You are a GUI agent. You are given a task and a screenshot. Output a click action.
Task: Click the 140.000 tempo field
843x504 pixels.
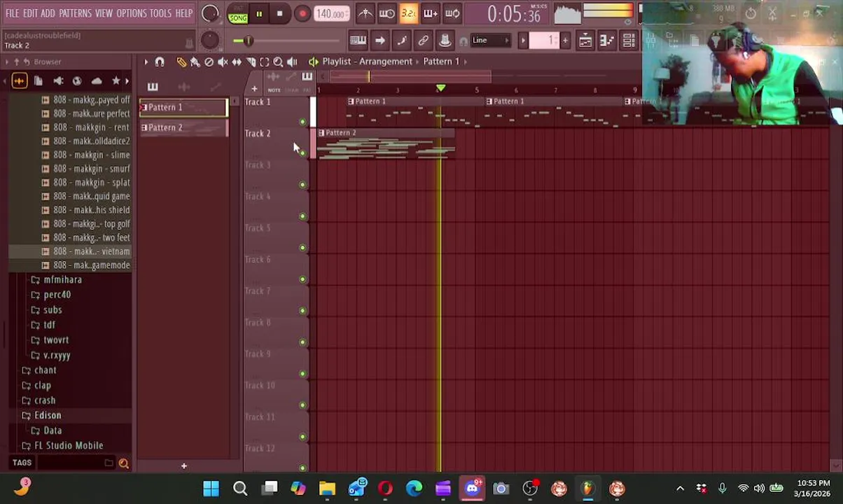(331, 14)
